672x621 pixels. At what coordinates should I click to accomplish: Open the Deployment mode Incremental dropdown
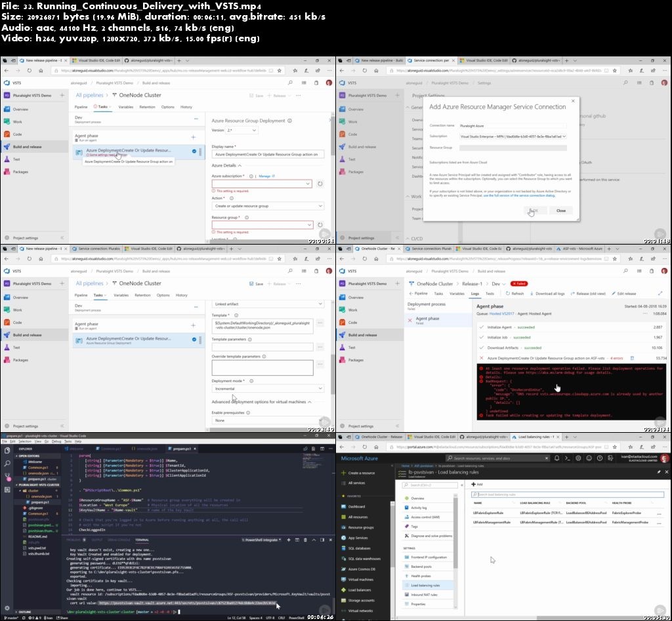(x=268, y=388)
